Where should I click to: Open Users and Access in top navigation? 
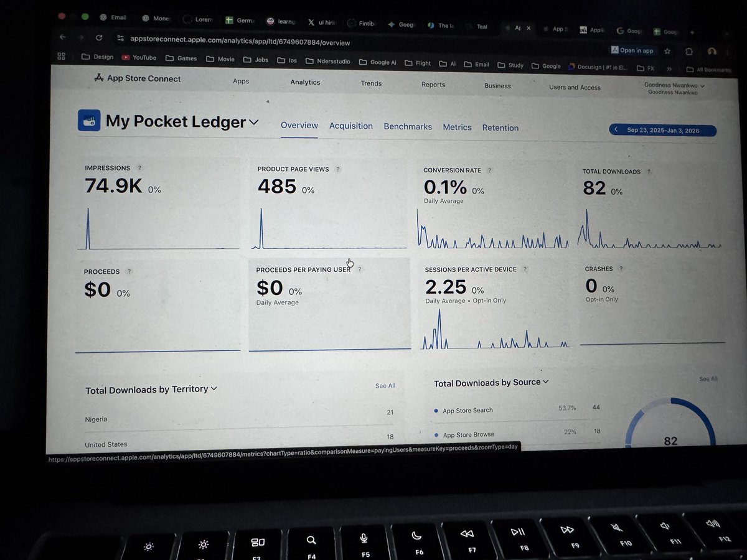click(x=575, y=88)
